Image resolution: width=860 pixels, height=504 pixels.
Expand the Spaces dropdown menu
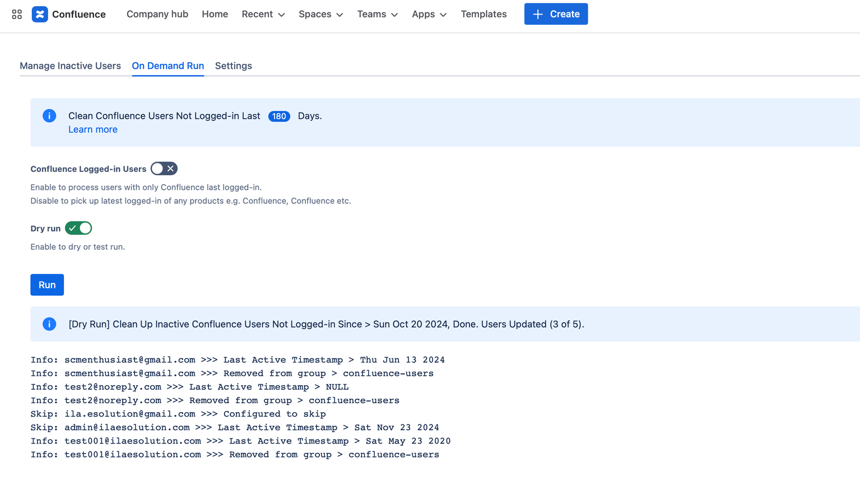point(321,14)
